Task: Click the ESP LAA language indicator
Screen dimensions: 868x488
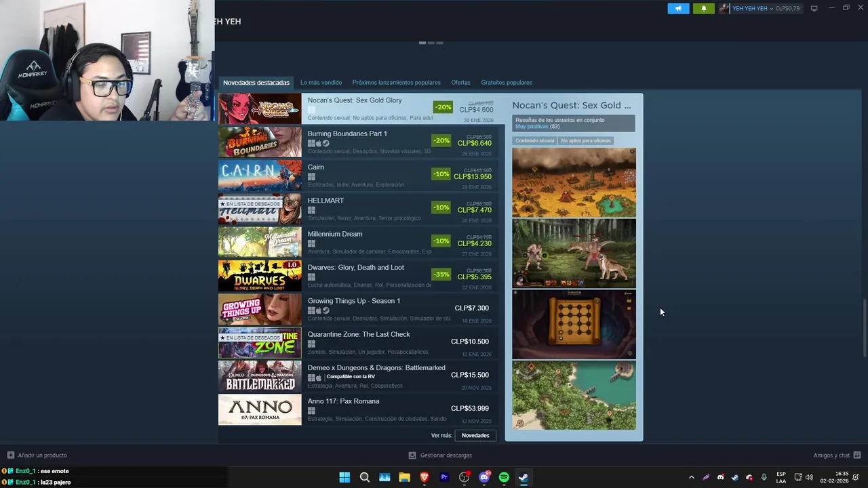Action: click(x=781, y=477)
